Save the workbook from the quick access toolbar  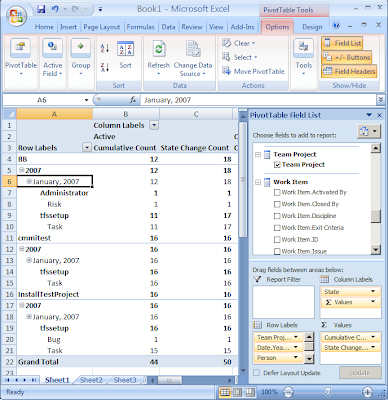coord(41,9)
